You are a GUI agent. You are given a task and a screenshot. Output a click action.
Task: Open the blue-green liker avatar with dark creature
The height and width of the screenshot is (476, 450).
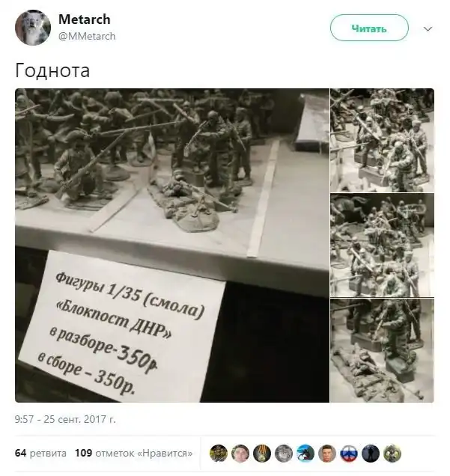(305, 454)
